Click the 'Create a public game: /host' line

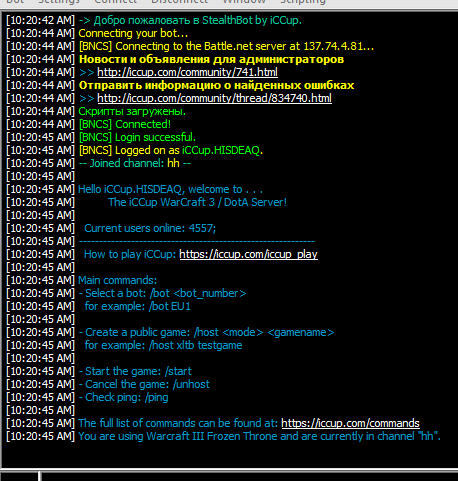point(206,332)
